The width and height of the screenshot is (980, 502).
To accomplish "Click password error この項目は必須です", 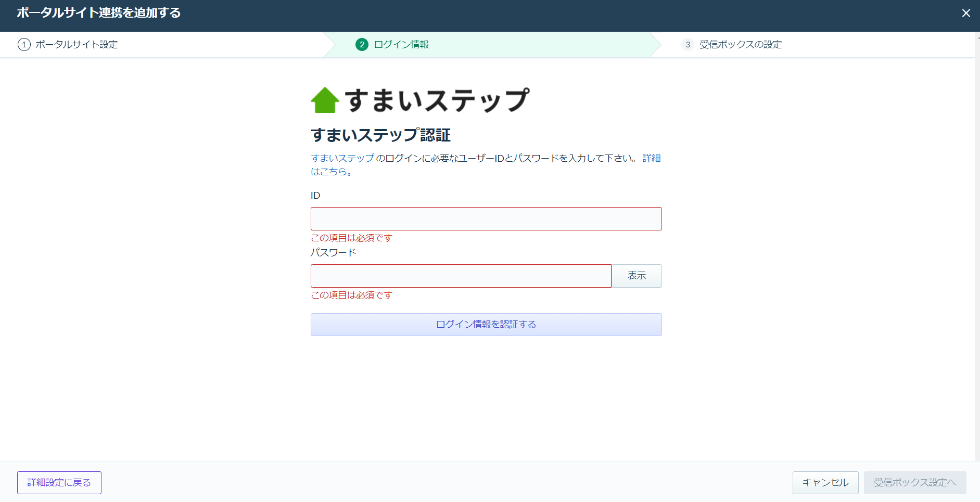I will [351, 295].
